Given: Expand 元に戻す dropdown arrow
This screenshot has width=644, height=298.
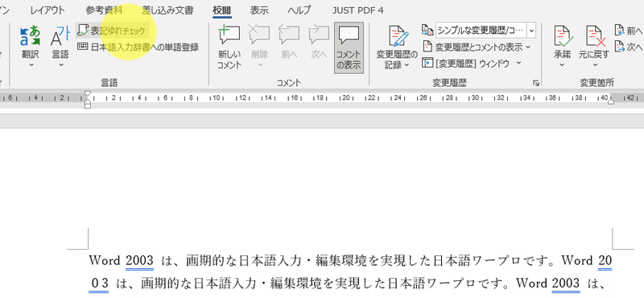Looking at the screenshot, I should pos(594,65).
